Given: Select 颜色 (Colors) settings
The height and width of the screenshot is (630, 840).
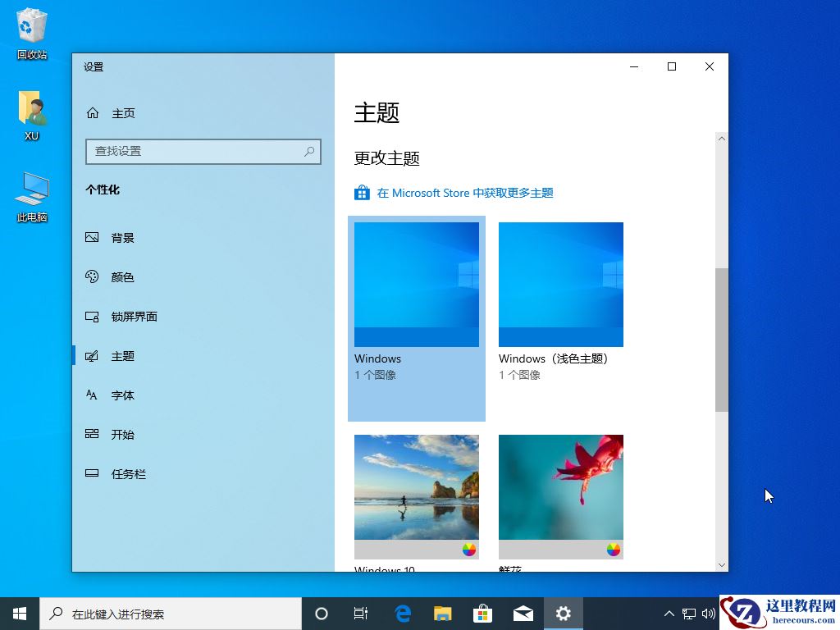Looking at the screenshot, I should [x=122, y=276].
